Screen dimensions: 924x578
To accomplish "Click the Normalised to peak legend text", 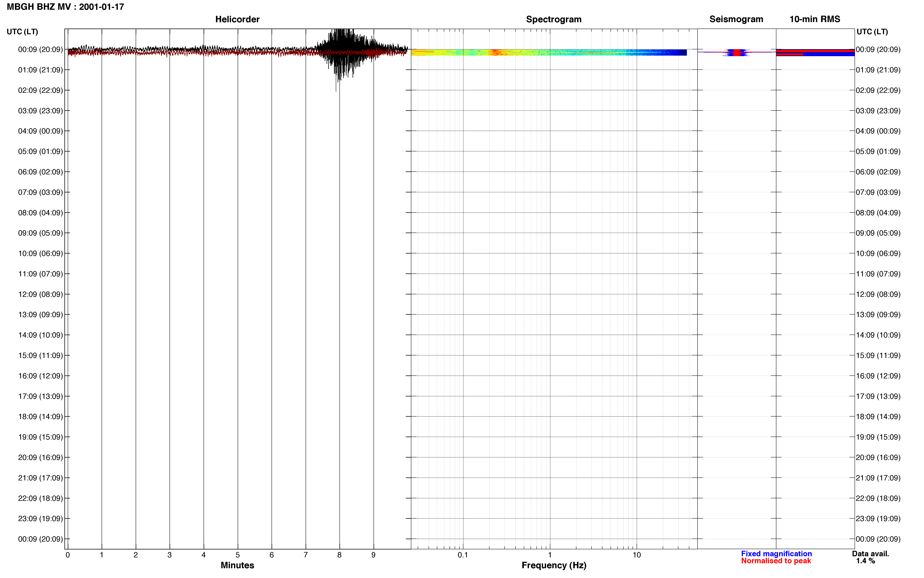I will pyautogui.click(x=776, y=561).
